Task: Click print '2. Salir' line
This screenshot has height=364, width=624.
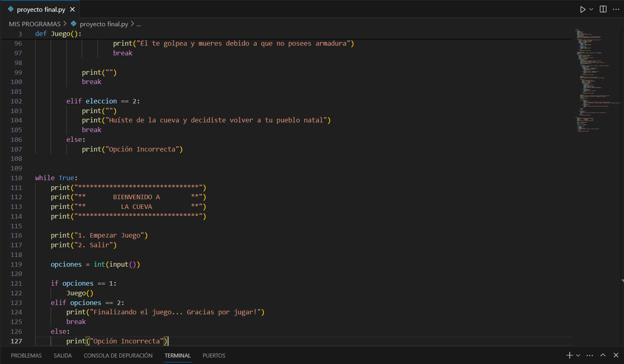Action: tap(84, 245)
